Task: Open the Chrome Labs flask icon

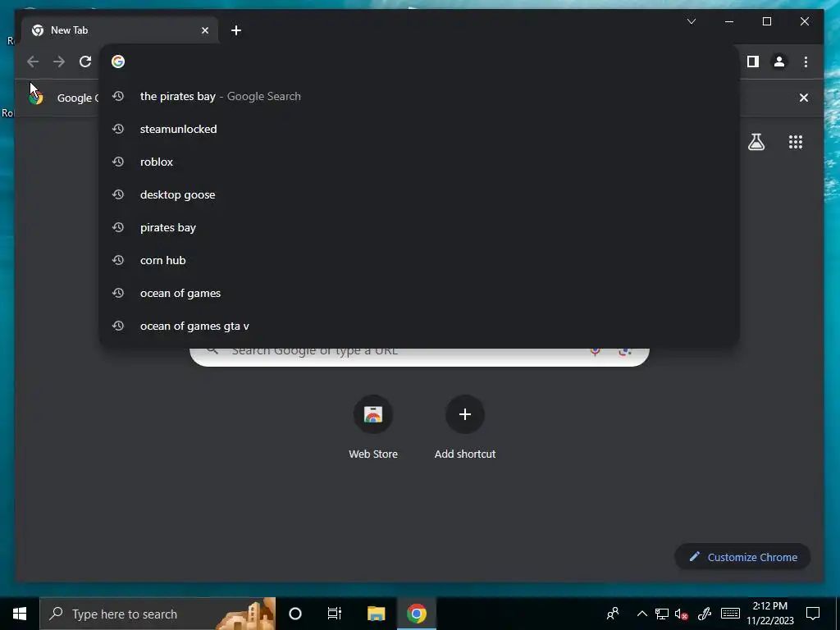Action: 756,142
